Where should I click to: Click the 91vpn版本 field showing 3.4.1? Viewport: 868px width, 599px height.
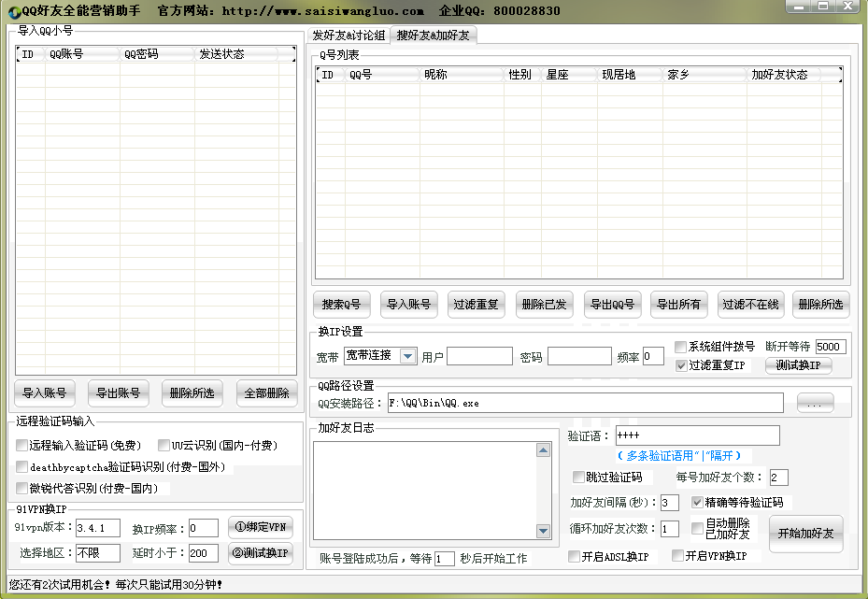(x=97, y=528)
